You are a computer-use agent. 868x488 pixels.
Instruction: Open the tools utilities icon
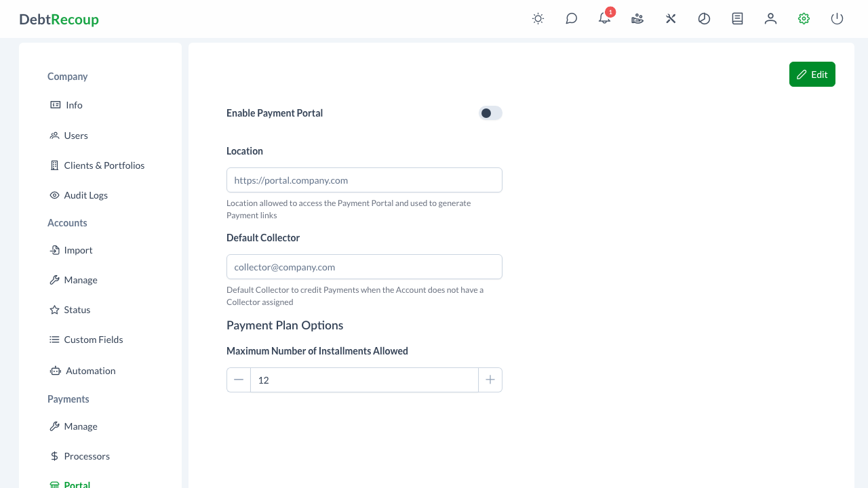pyautogui.click(x=671, y=18)
